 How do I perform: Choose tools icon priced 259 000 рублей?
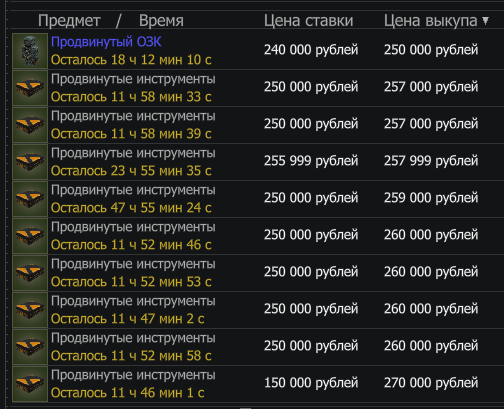coord(30,199)
